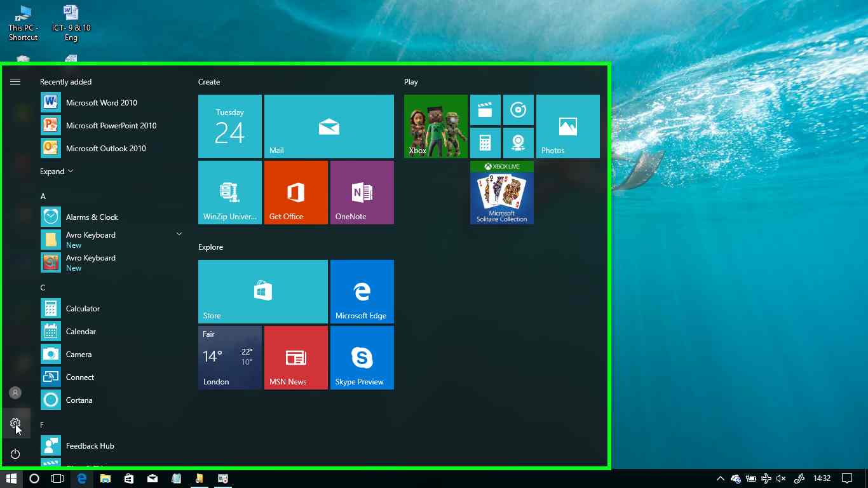This screenshot has height=488, width=868.
Task: Open Task View on the taskbar
Action: click(57, 478)
